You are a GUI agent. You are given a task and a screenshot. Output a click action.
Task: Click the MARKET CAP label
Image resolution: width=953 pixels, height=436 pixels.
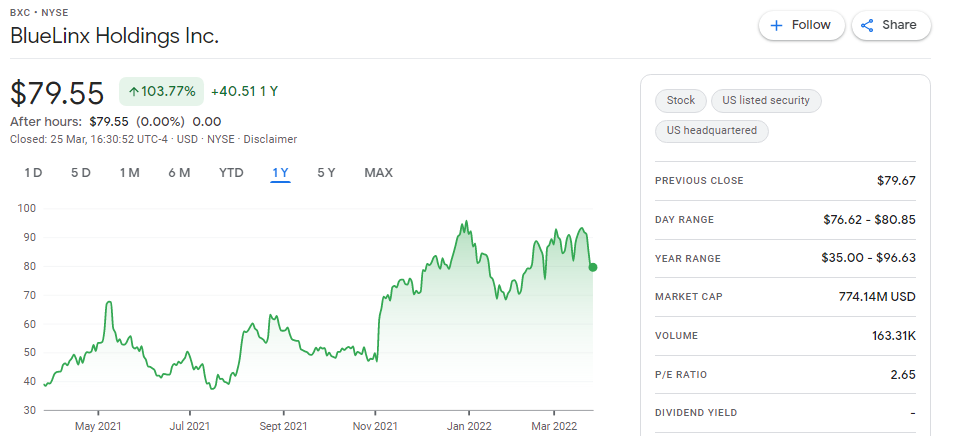(x=689, y=297)
